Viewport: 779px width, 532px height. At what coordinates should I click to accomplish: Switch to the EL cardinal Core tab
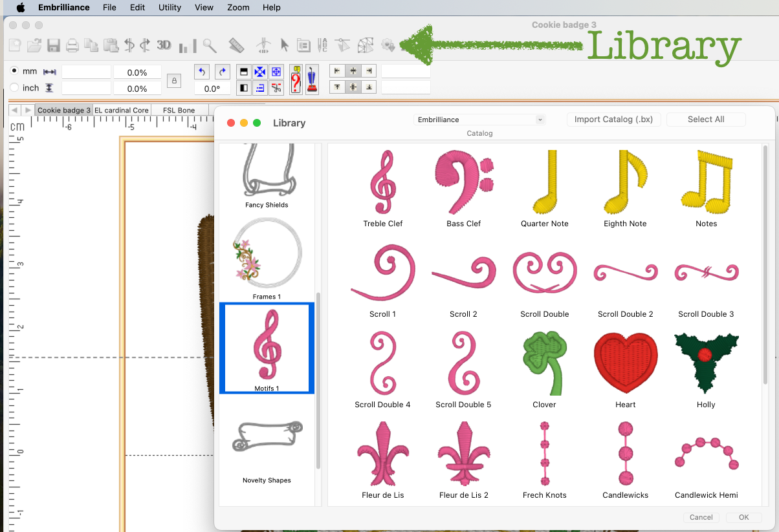coord(122,111)
